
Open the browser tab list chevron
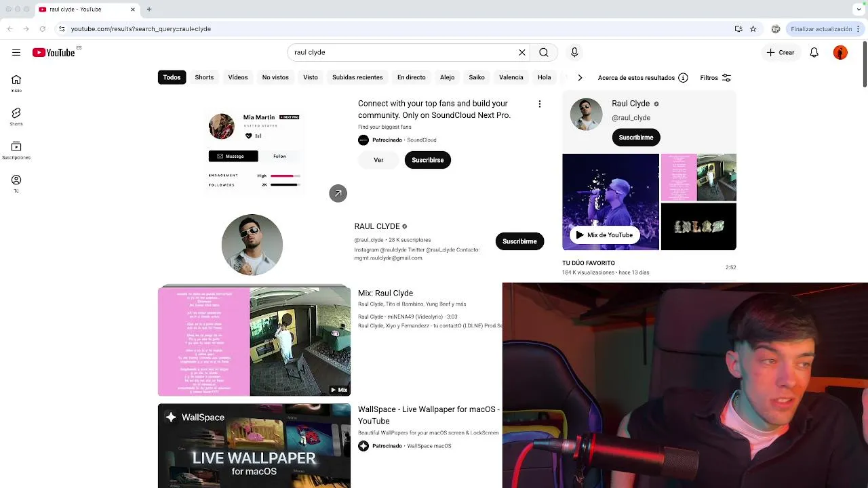coord(859,9)
